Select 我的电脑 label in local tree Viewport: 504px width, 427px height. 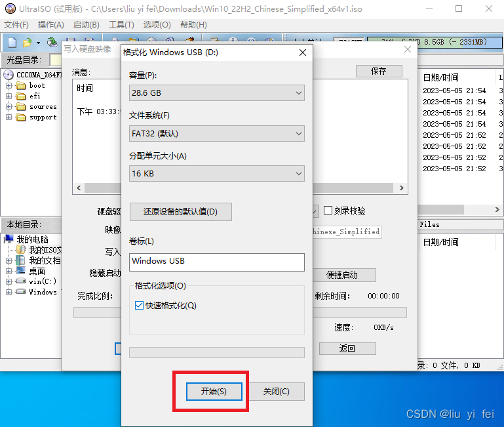click(x=33, y=239)
